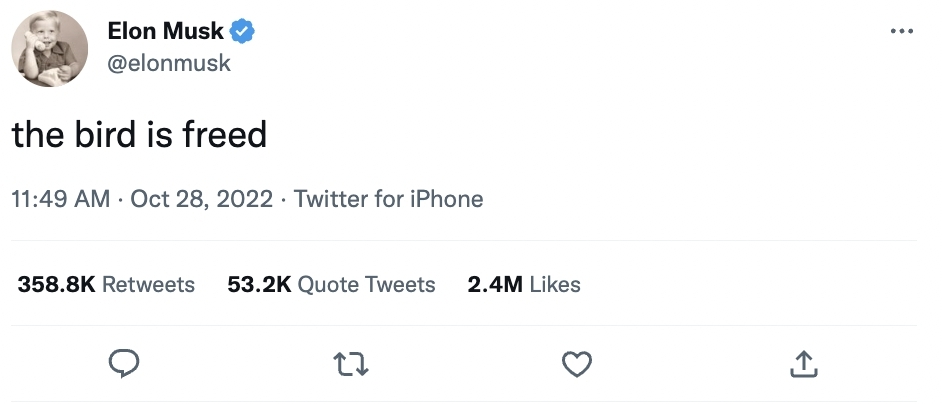Viewport: 942px width, 404px height.
Task: View the Retweets label list
Action: pyautogui.click(x=149, y=285)
